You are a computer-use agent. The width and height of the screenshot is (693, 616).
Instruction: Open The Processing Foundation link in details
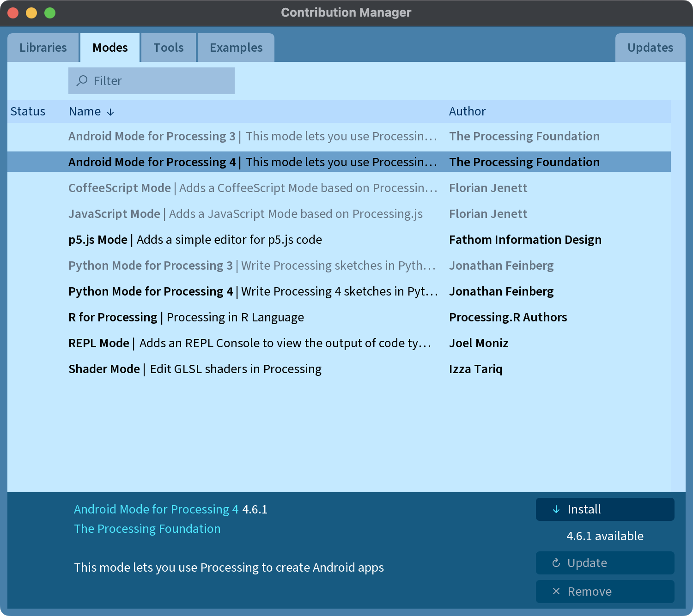(147, 529)
